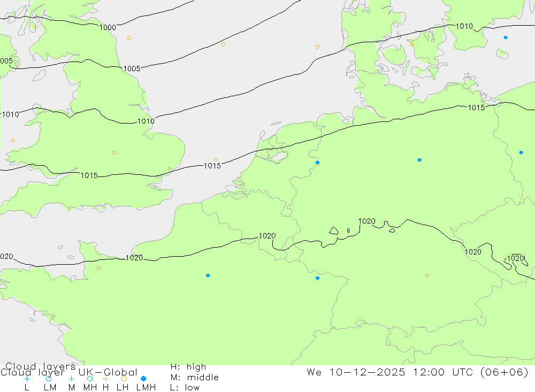Click the orange plus H legend symbol

(x=105, y=379)
